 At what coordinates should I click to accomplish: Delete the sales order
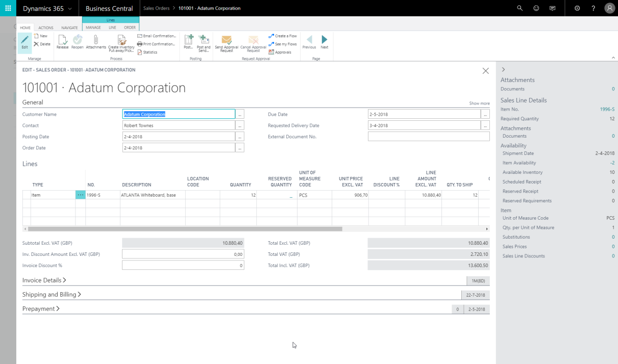[x=42, y=44]
